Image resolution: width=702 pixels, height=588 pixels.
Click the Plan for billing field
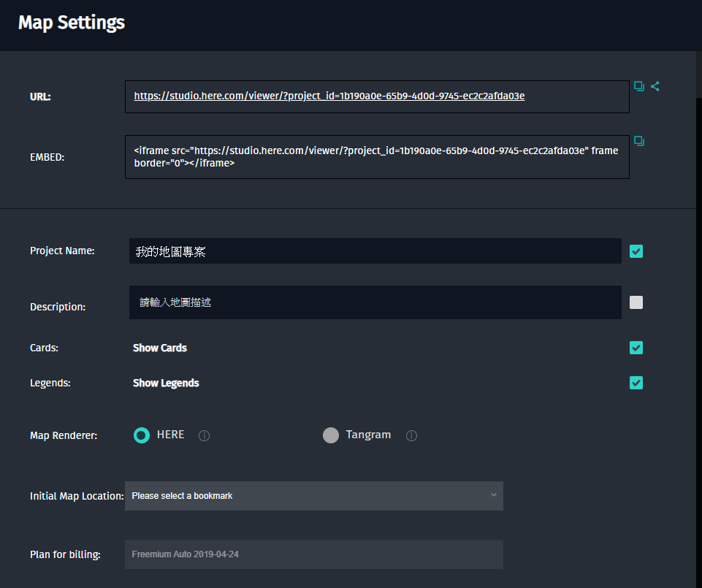tap(314, 554)
